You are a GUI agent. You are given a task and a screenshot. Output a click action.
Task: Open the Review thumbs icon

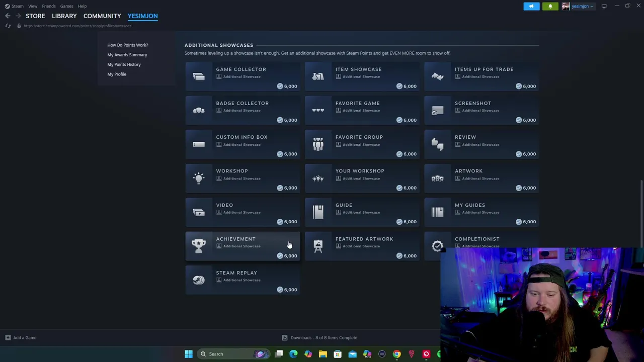tap(437, 144)
